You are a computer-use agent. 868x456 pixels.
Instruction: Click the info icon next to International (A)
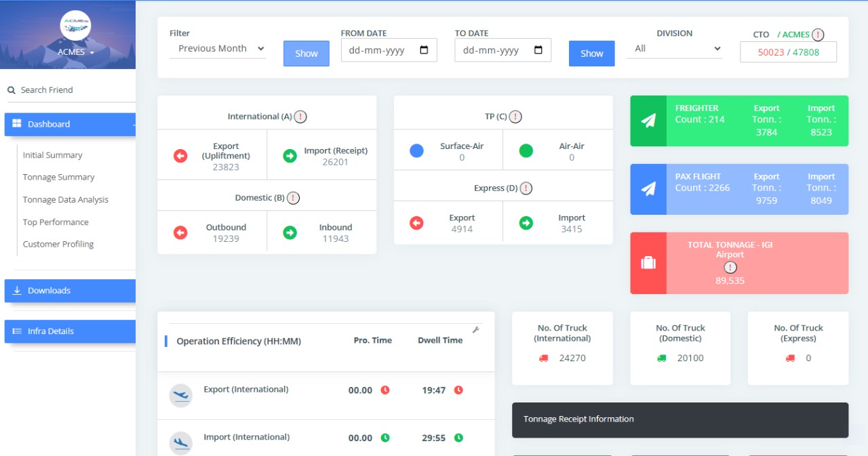pos(300,117)
